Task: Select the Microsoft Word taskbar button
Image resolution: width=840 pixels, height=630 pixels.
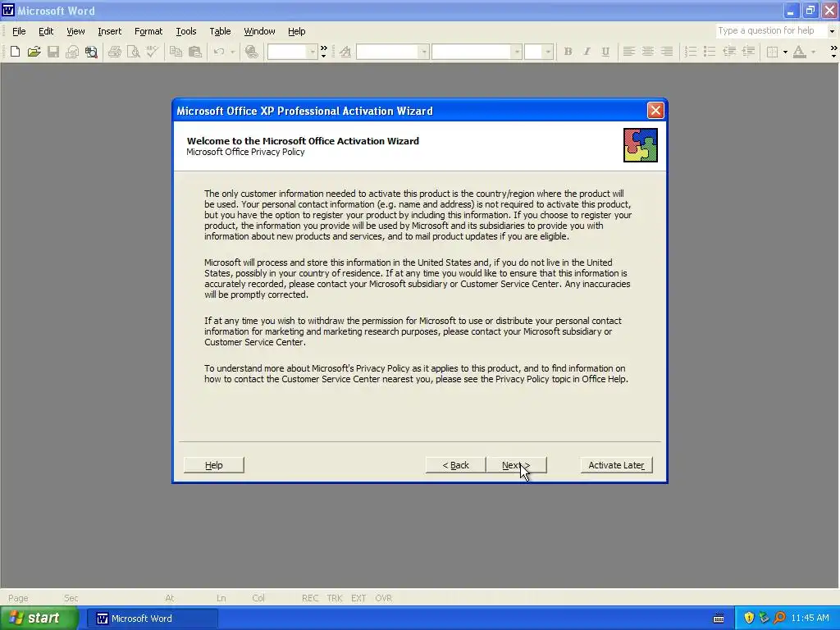Action: coord(153,619)
